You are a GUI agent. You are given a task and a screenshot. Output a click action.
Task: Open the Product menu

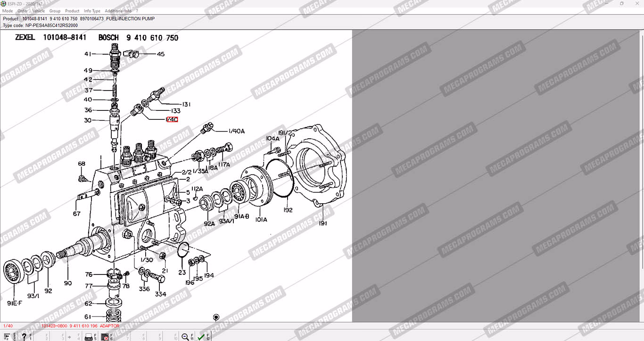click(x=72, y=11)
